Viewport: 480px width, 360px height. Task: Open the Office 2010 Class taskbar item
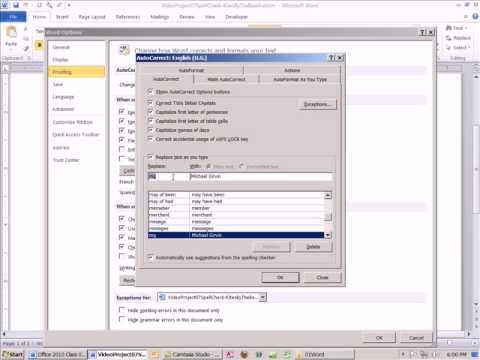[57, 354]
